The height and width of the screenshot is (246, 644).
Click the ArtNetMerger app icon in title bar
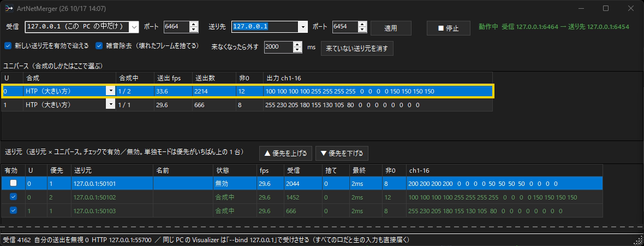[9, 8]
